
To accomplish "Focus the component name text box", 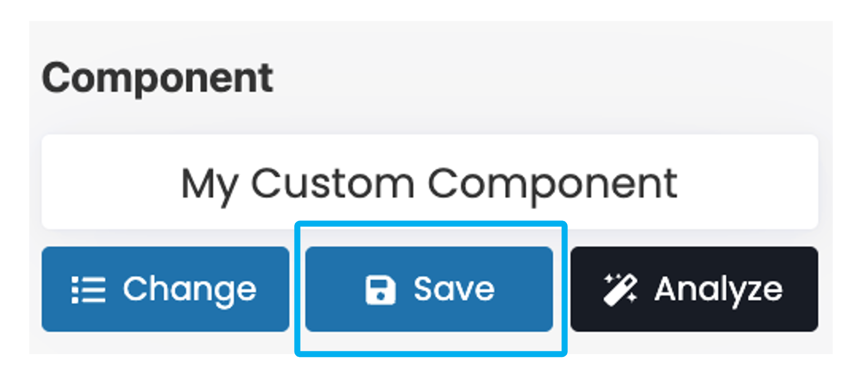I will 429,182.
